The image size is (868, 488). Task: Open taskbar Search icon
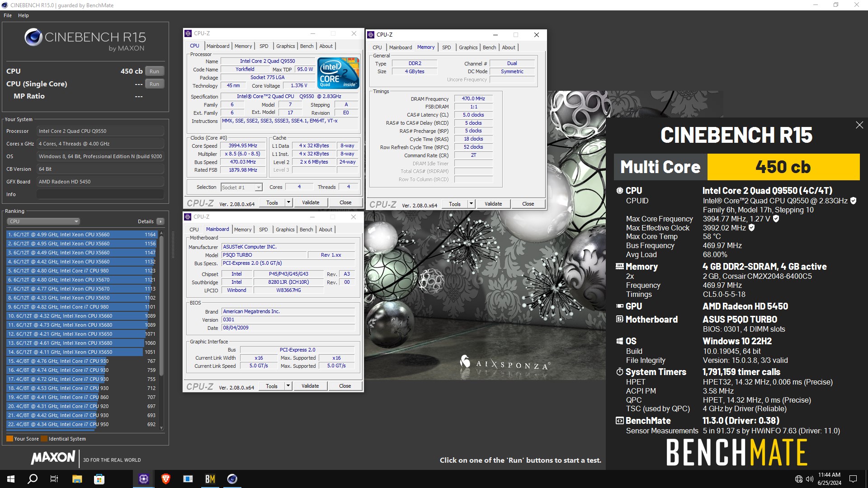tap(33, 479)
